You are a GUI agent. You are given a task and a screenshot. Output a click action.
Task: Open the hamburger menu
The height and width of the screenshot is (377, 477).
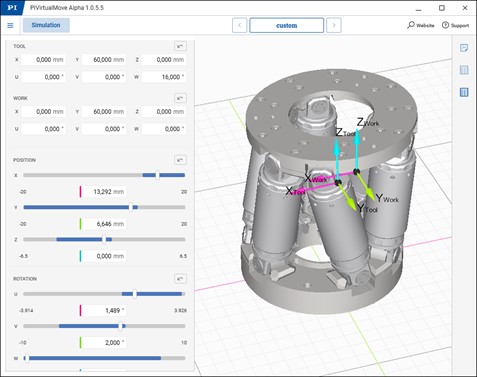pyautogui.click(x=10, y=25)
